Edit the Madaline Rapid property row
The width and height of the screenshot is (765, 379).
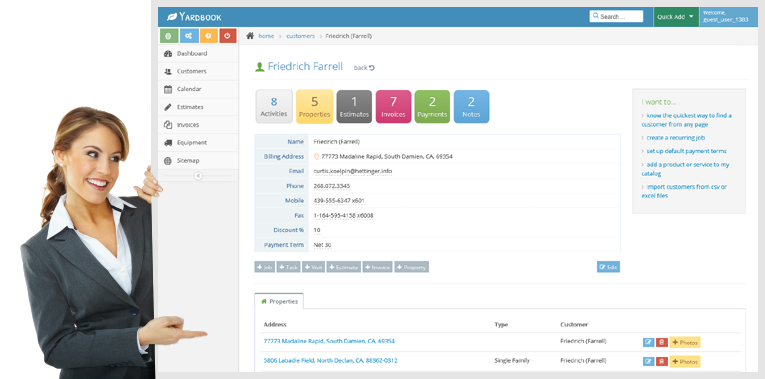(x=648, y=342)
